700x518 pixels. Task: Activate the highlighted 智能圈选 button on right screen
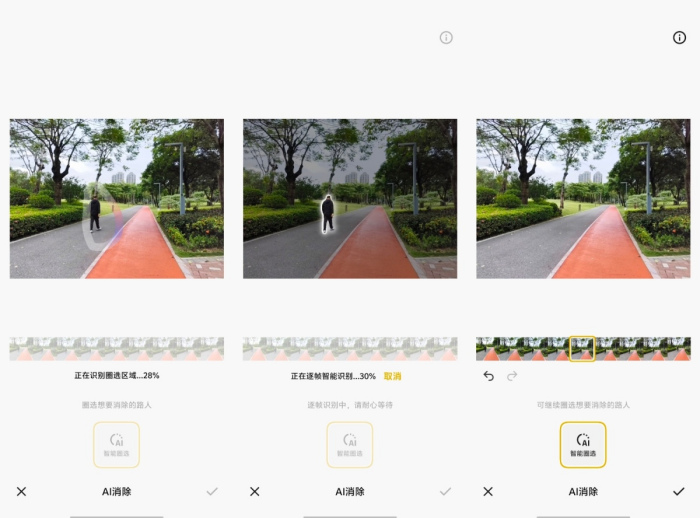click(583, 445)
